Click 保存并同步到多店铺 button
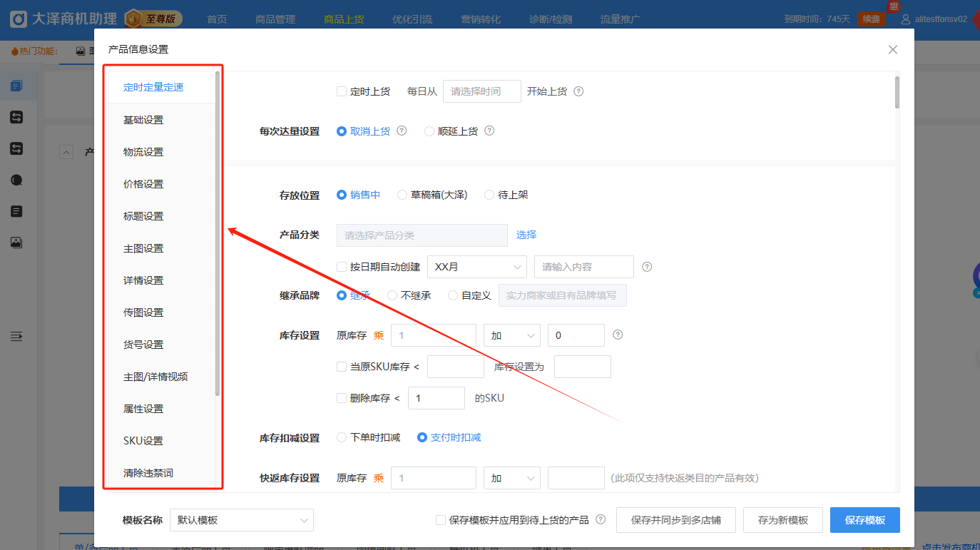 [676, 520]
